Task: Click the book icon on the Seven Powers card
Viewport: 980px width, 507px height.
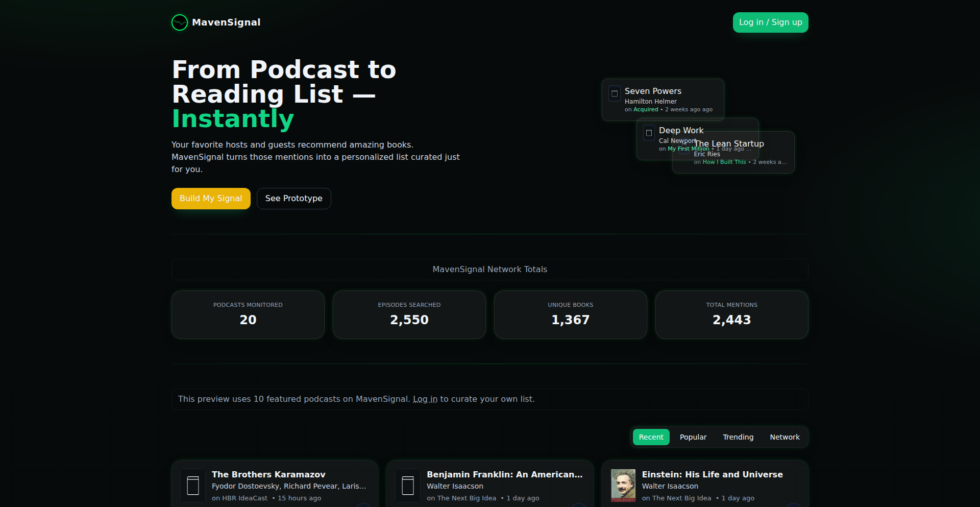Action: tap(615, 93)
